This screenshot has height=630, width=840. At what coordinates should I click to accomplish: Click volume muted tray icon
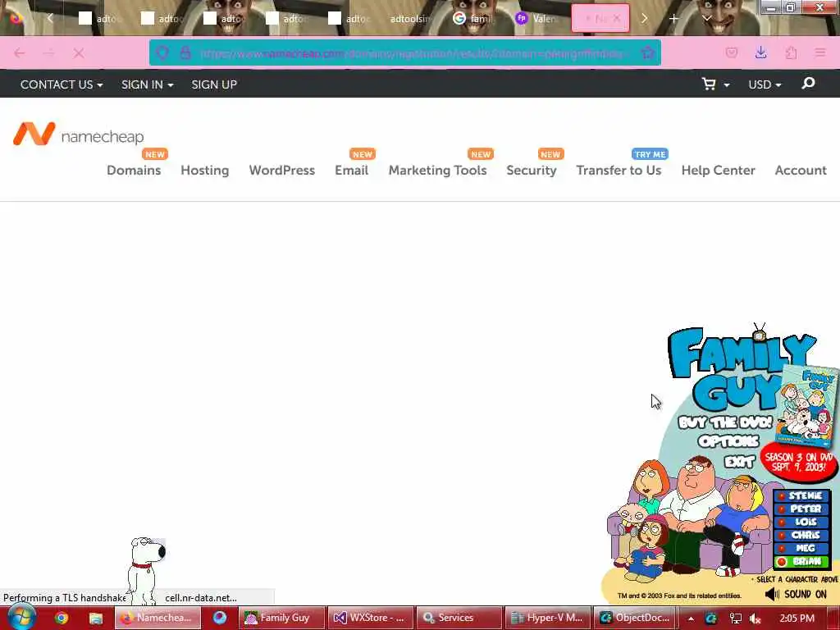[x=756, y=619]
